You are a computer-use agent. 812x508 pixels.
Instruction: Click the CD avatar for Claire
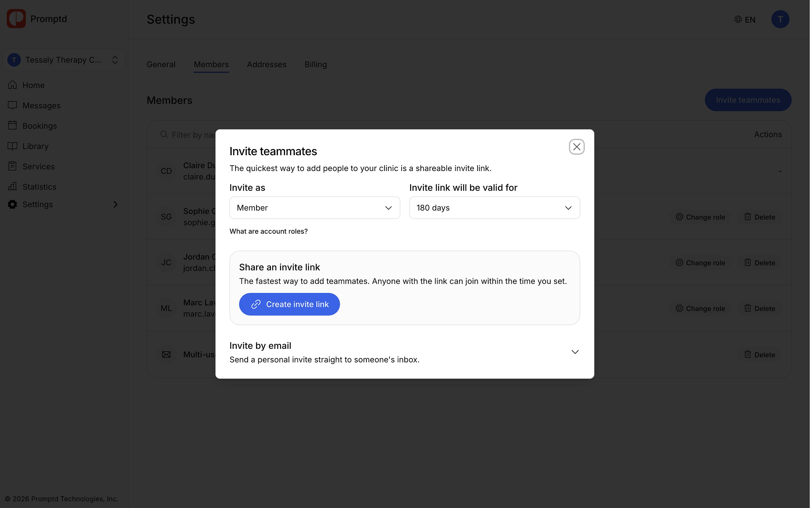(166, 171)
